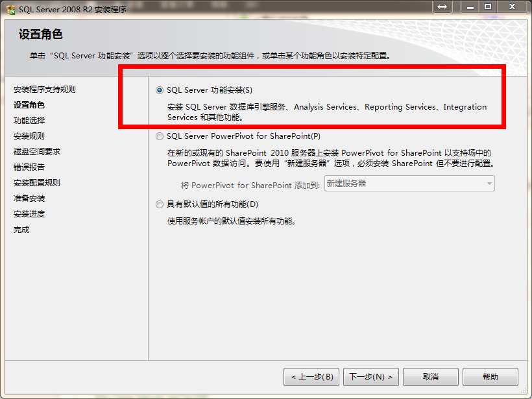
Task: Go back with 上一步(B) button
Action: [311, 377]
